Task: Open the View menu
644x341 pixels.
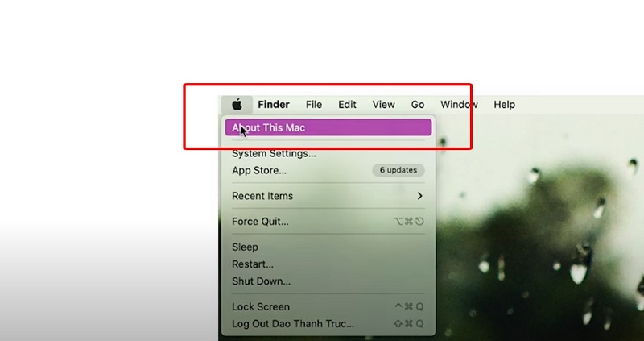Action: [x=384, y=105]
